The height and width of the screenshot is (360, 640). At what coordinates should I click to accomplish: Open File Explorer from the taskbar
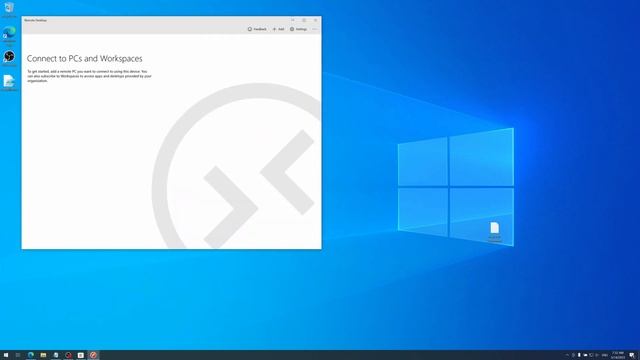43,355
